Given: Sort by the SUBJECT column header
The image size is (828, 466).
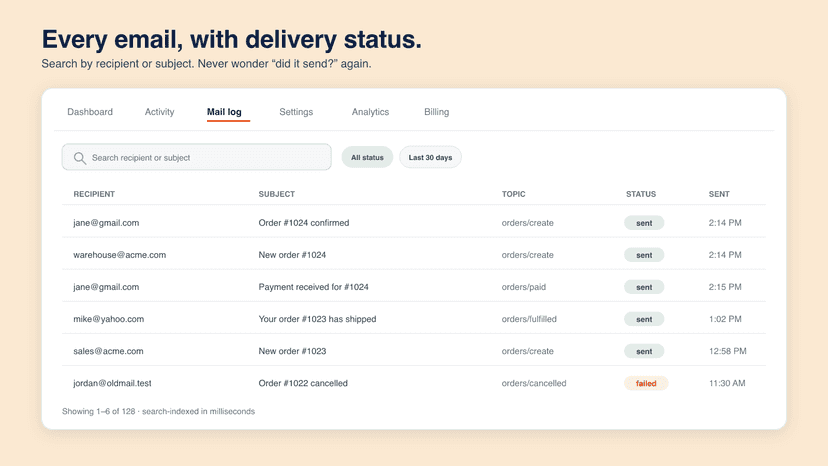Looking at the screenshot, I should [x=277, y=194].
